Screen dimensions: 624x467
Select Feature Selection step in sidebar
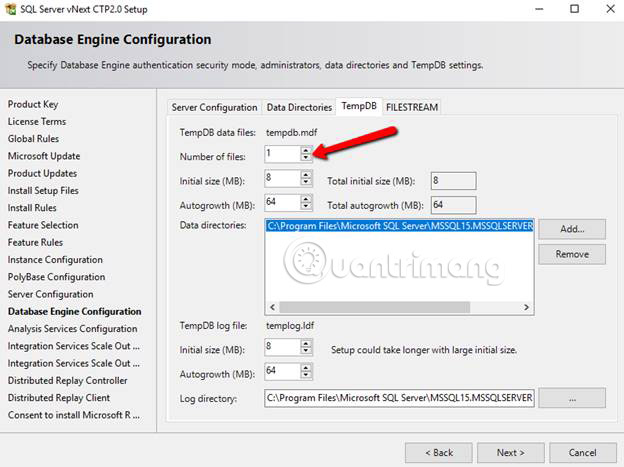43,225
